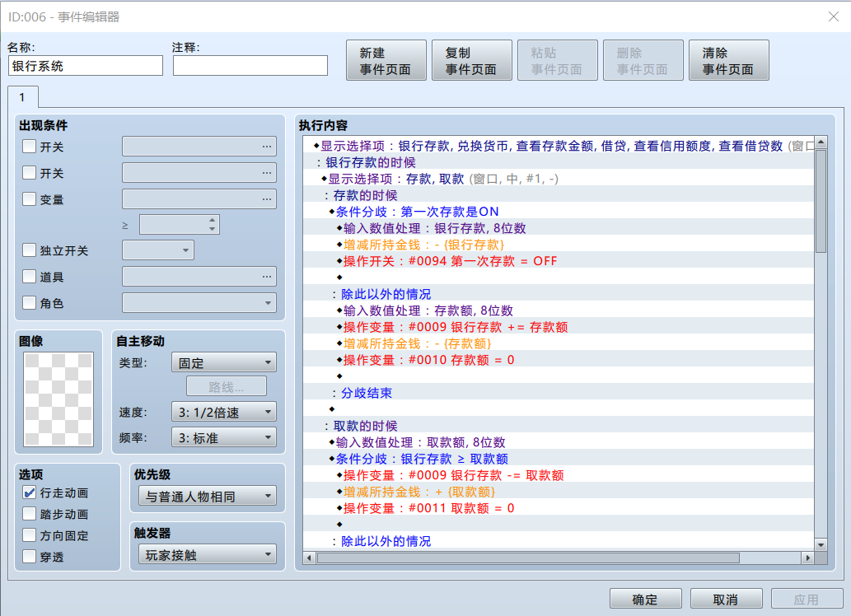851x616 pixels.
Task: Open the 速度 dropdown
Action: [x=223, y=412]
